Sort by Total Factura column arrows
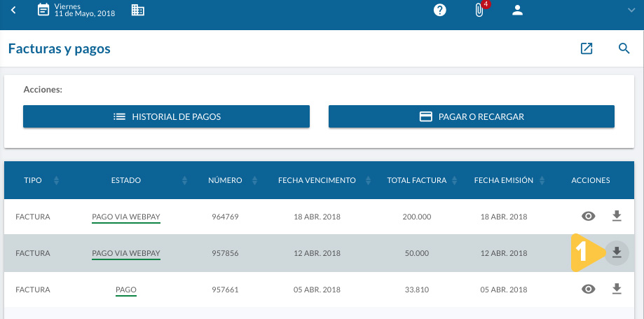The height and width of the screenshot is (319, 644). (x=454, y=180)
